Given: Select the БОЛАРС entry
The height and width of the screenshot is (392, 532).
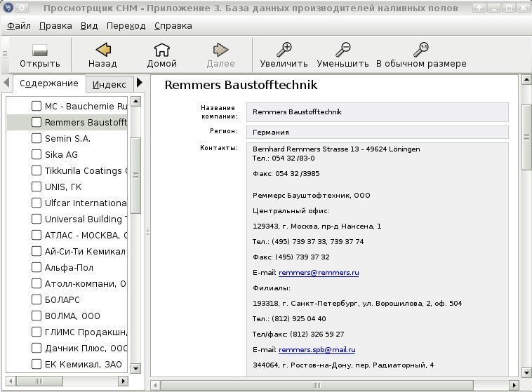Looking at the screenshot, I should [62, 299].
